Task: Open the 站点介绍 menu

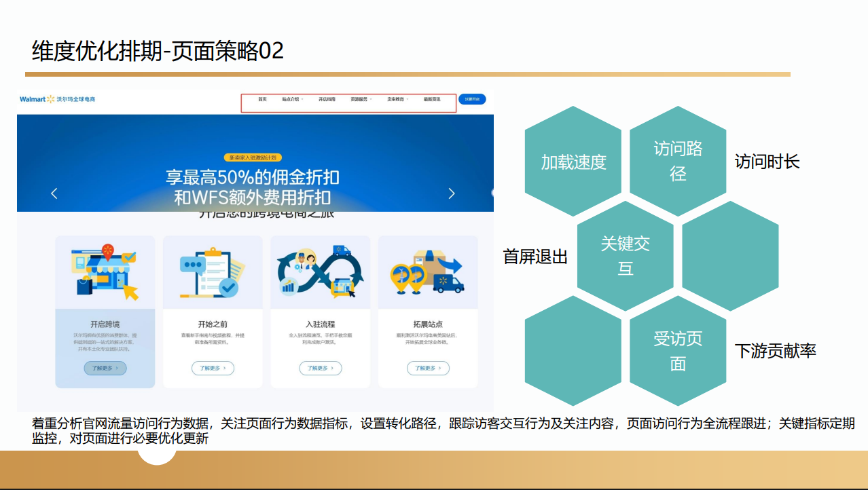Action: pyautogui.click(x=291, y=99)
